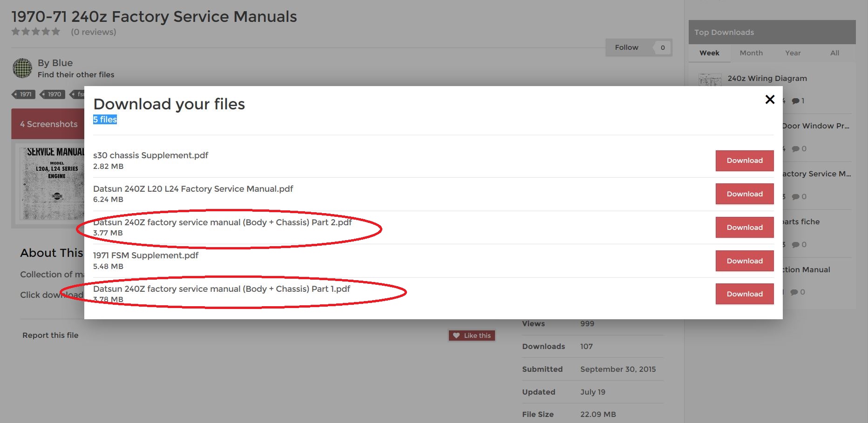868x423 pixels.
Task: Click the Download your files heading
Action: click(169, 104)
